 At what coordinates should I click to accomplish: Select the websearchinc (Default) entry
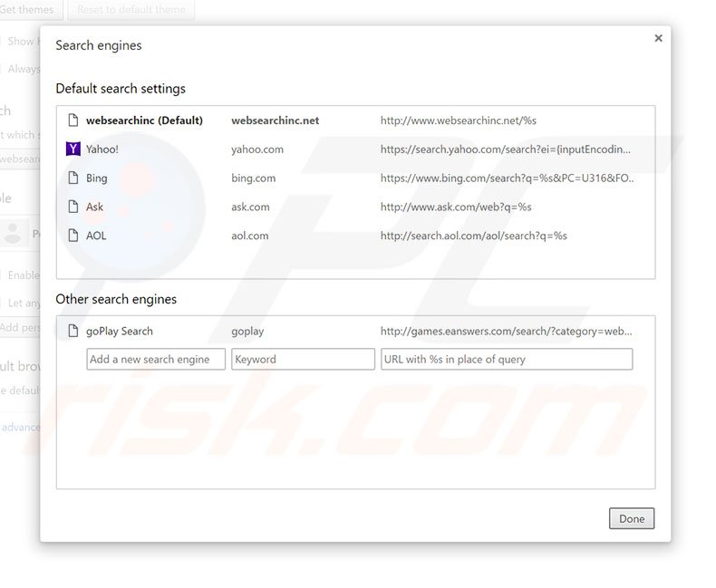coord(144,120)
